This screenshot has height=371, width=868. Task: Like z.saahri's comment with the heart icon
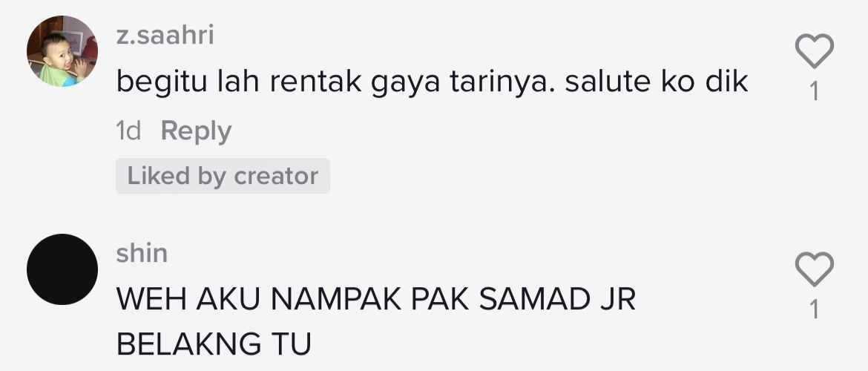point(815,51)
